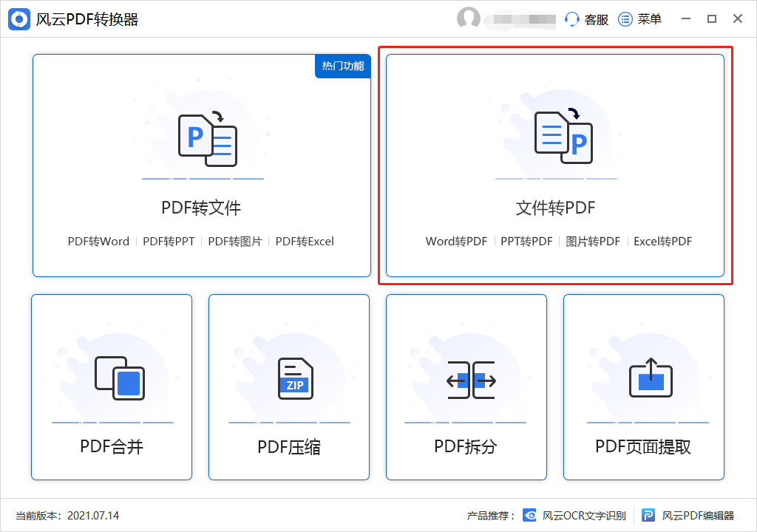Open the PDF转文件 title

point(201,208)
